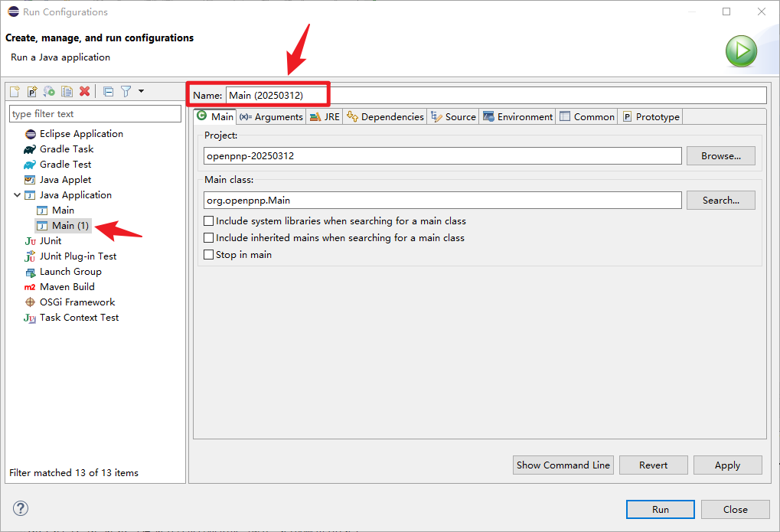Click the Export launch configuration icon
Image resolution: width=780 pixels, height=532 pixels.
click(50, 91)
